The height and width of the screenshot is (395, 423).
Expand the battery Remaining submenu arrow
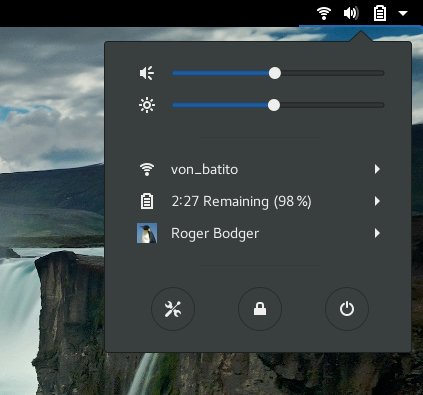pyautogui.click(x=377, y=201)
